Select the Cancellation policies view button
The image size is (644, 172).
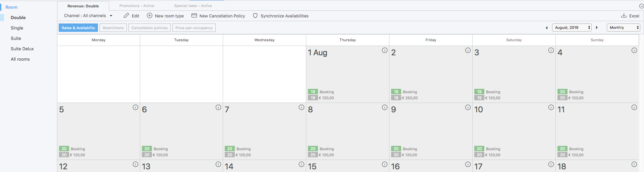149,28
